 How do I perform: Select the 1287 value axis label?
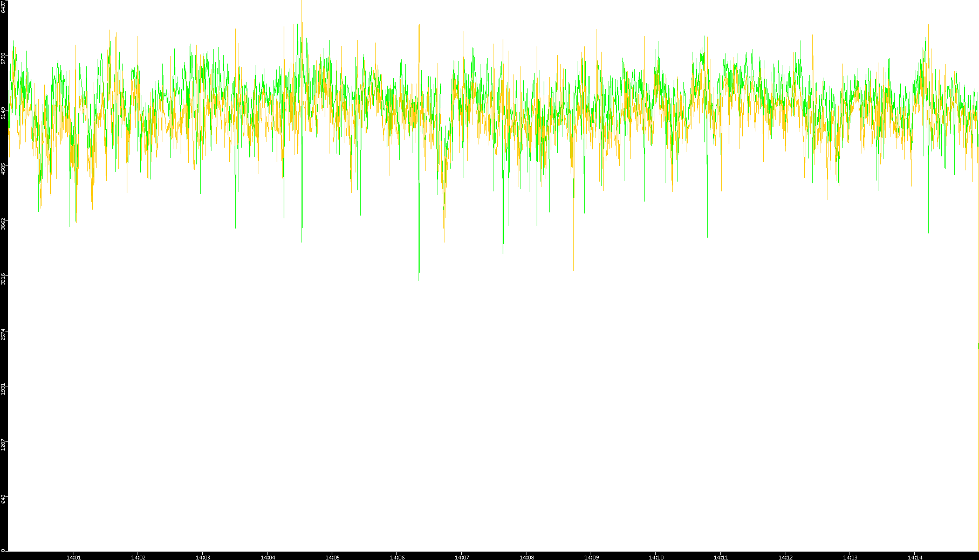click(3, 444)
